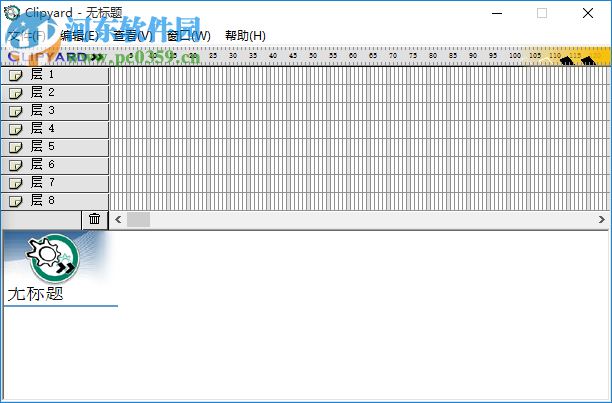Select the 层 1 label text
The image size is (612, 403).
(43, 74)
